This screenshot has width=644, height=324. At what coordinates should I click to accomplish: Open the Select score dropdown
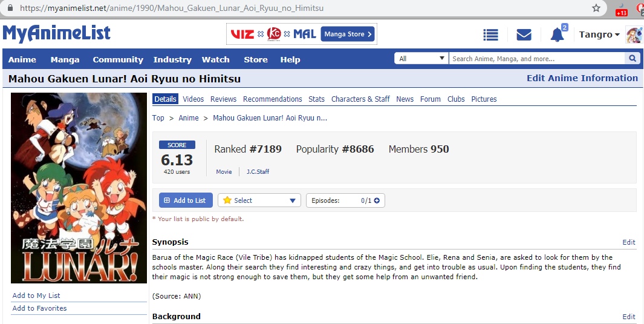pyautogui.click(x=259, y=200)
